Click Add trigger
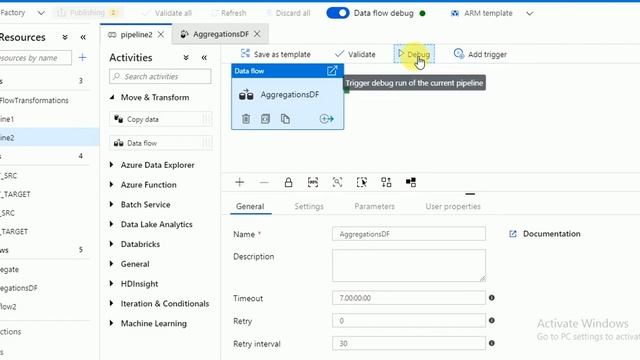This screenshot has height=360, width=640. [480, 54]
